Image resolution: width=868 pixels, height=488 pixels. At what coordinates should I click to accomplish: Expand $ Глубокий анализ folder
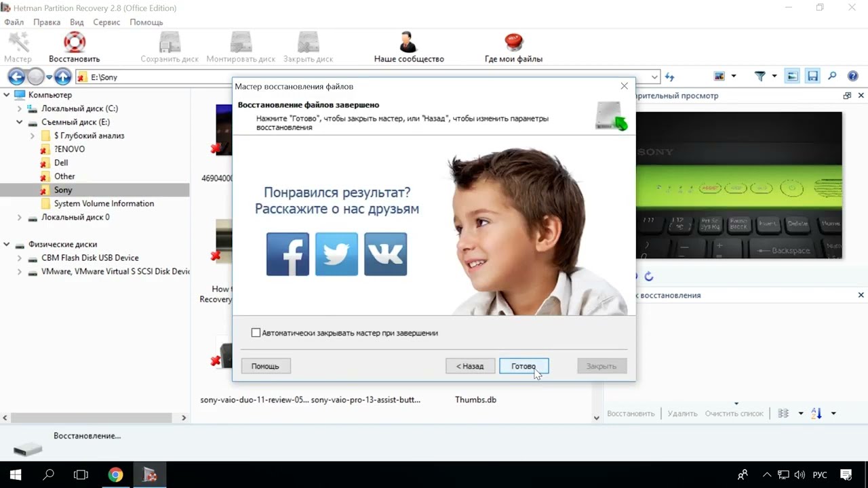coord(33,136)
